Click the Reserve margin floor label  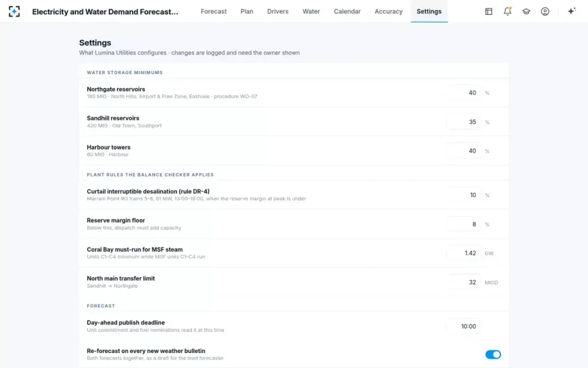(x=116, y=220)
